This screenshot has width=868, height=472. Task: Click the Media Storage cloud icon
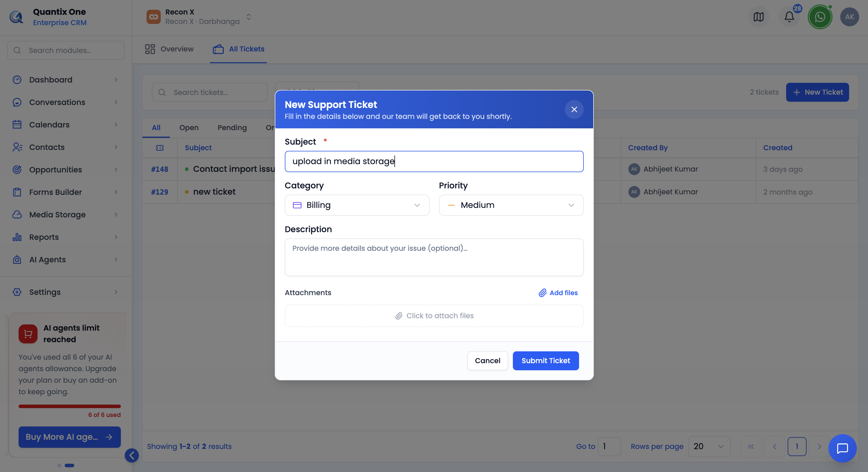[x=17, y=215]
